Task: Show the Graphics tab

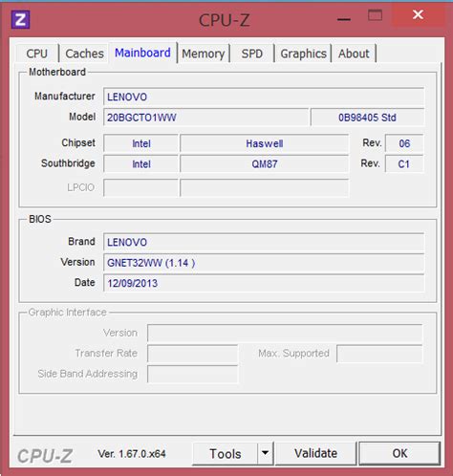Action: (303, 54)
